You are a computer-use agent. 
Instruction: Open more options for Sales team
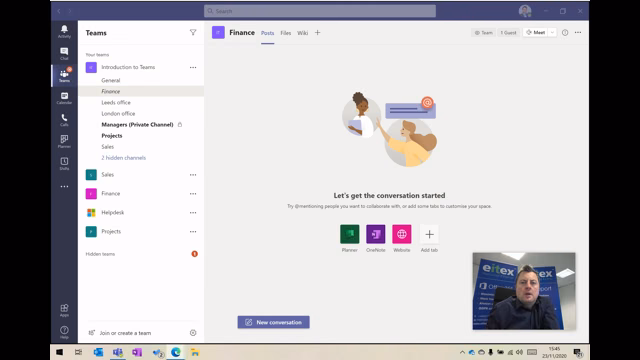[x=193, y=175]
